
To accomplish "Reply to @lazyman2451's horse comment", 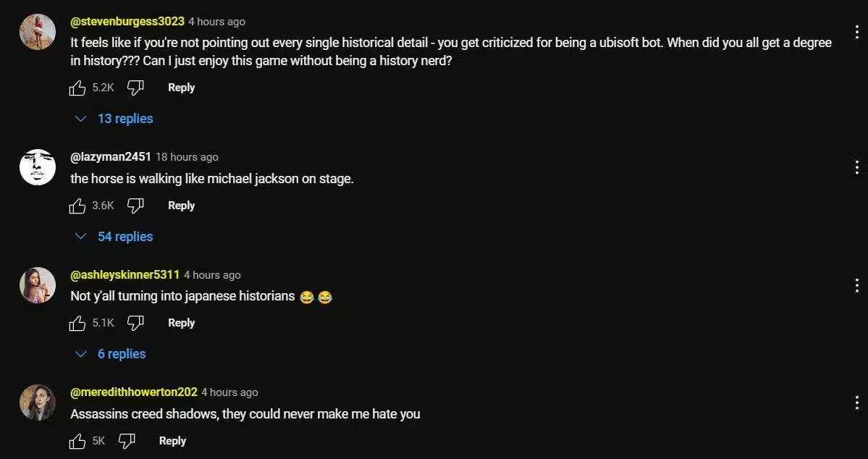I will (181, 206).
